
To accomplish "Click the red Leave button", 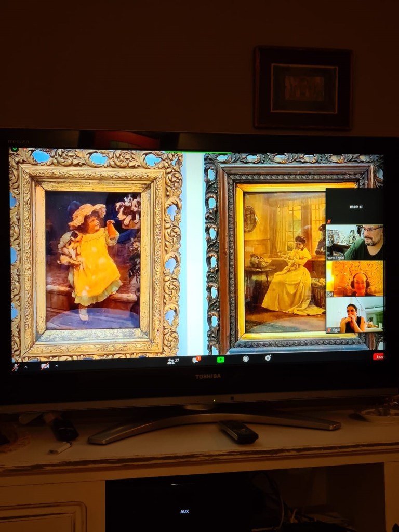I will [379, 356].
